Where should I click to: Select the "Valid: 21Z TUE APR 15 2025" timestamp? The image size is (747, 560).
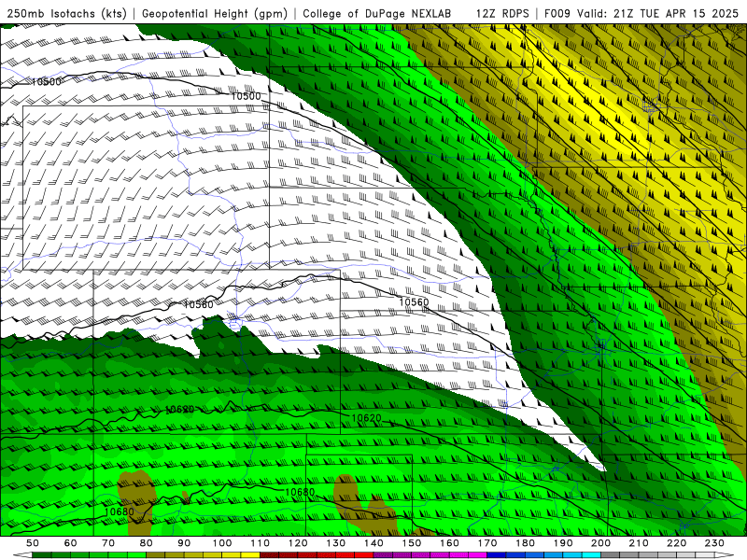coord(657,13)
